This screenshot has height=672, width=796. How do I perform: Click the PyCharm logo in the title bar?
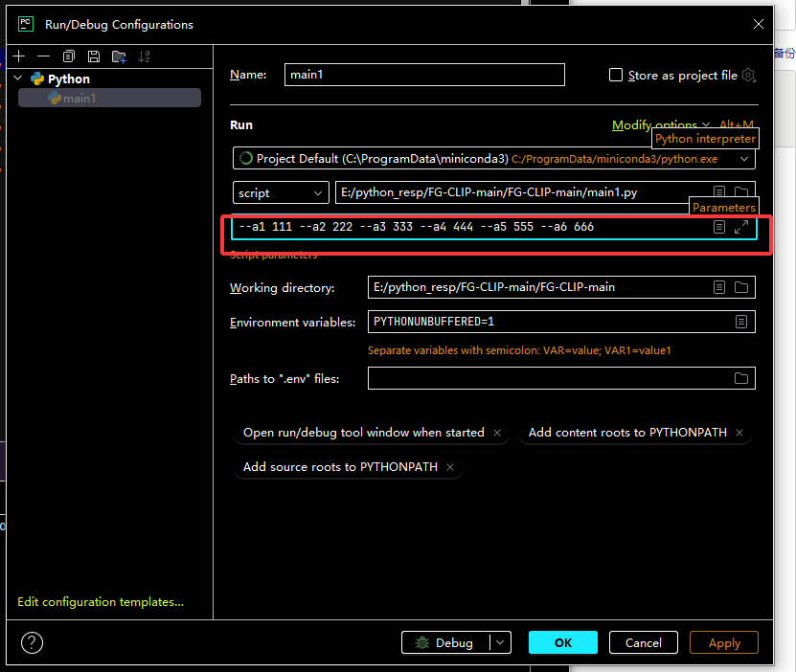click(26, 24)
